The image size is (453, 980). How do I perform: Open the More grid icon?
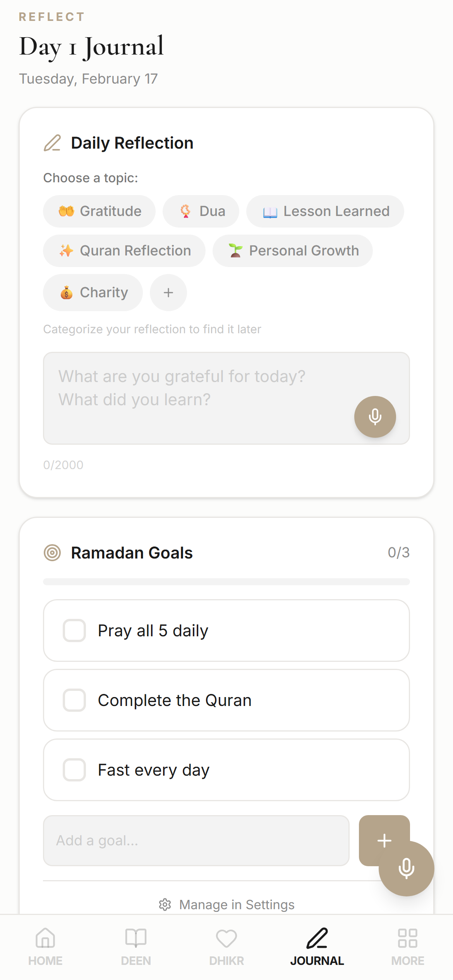point(408,938)
